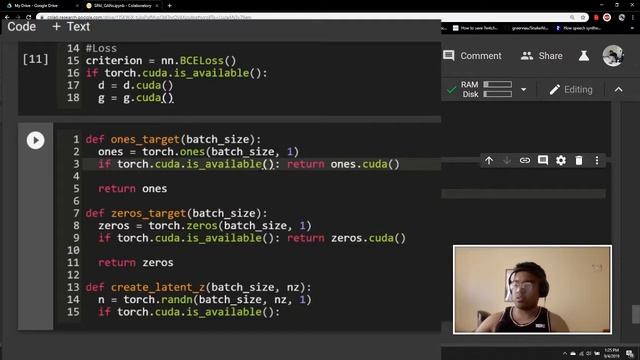Open the browser profile icon

click(622, 17)
